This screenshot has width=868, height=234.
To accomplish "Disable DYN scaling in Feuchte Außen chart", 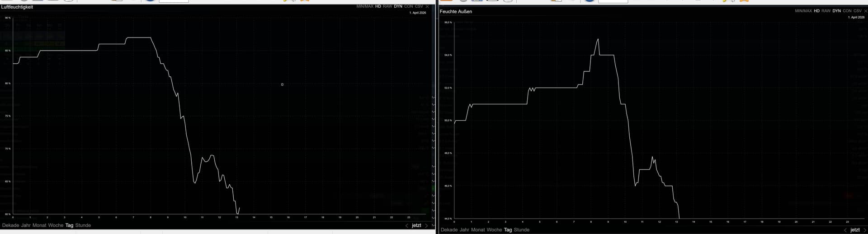I will (x=837, y=11).
